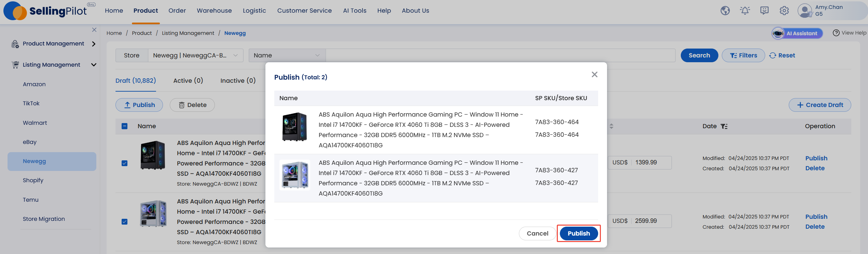868x254 pixels.
Task: Open notifications bell icon
Action: point(745,11)
